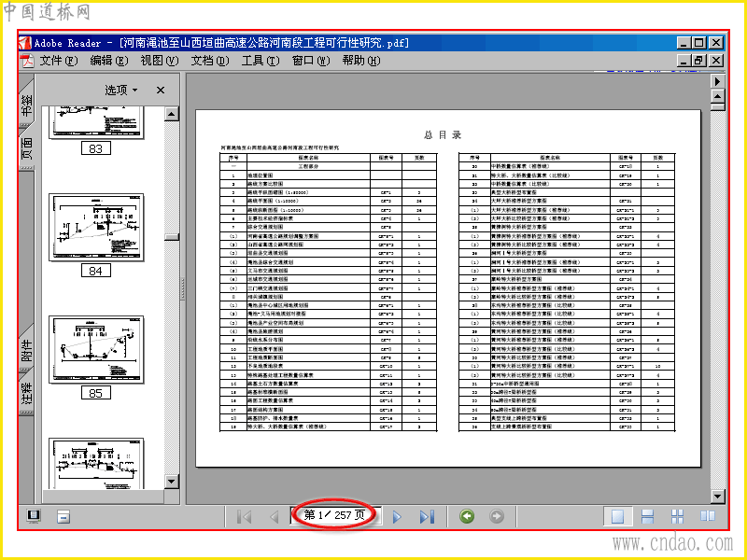
Task: Choose facing pages layout icon
Action: click(708, 516)
